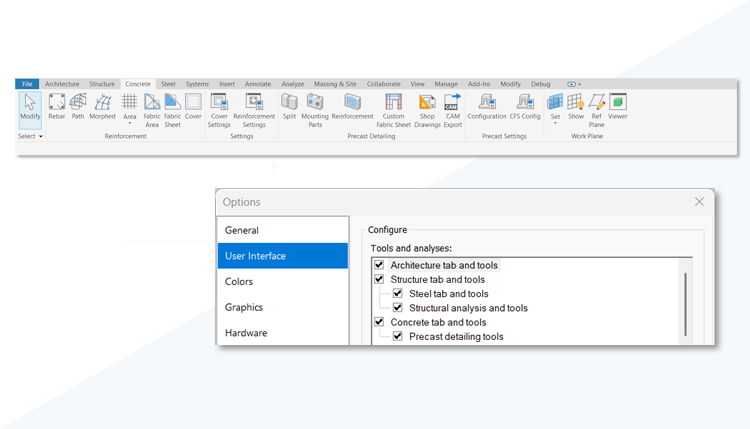
Task: Disable Structural analysis and tools
Action: pos(397,308)
